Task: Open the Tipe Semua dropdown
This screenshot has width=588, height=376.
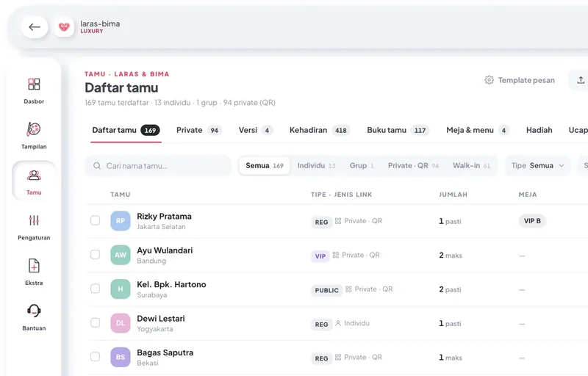Action: click(x=538, y=165)
